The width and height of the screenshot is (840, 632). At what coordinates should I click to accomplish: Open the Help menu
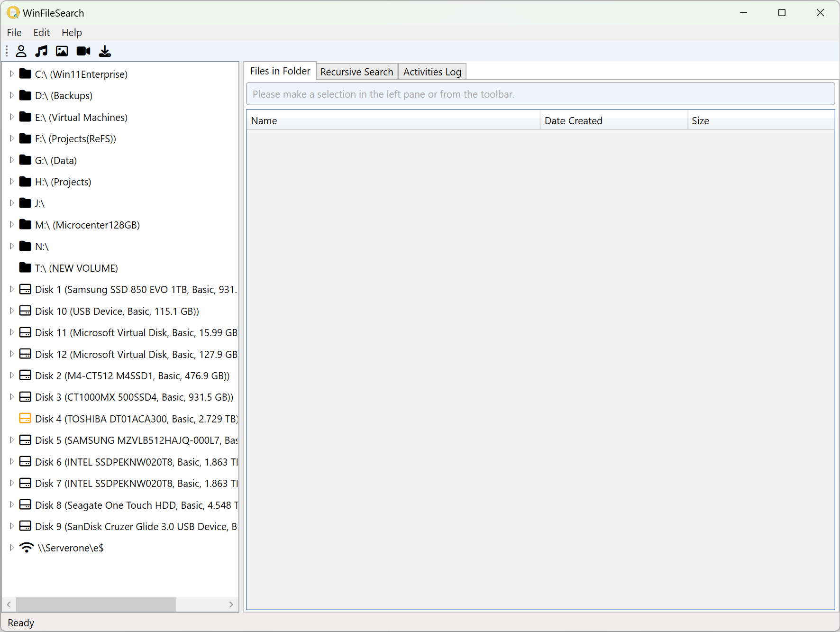point(72,32)
